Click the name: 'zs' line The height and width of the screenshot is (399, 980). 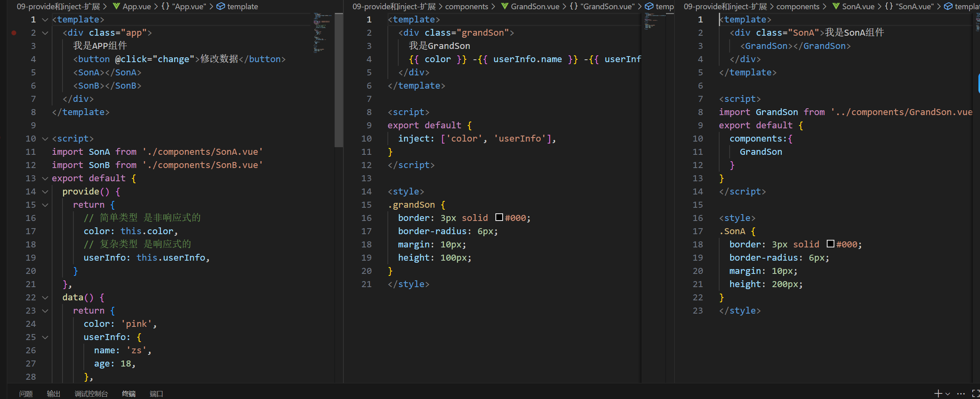click(x=123, y=350)
